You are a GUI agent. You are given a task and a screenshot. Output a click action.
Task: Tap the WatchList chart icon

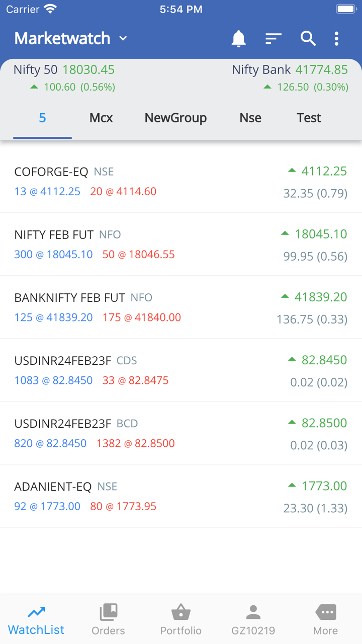(x=36, y=613)
